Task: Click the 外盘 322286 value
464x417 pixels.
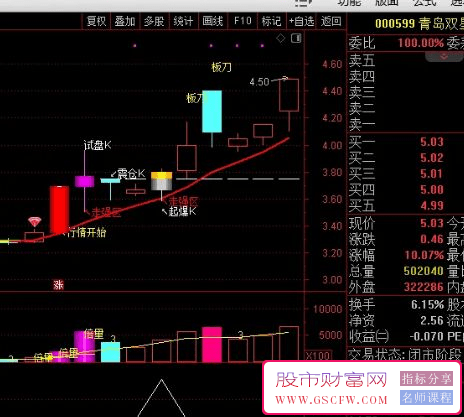Action: (424, 287)
